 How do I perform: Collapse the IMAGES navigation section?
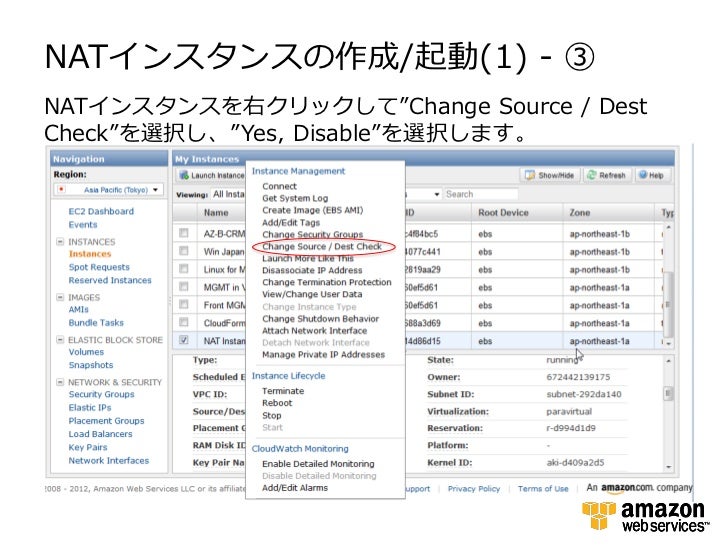60,297
